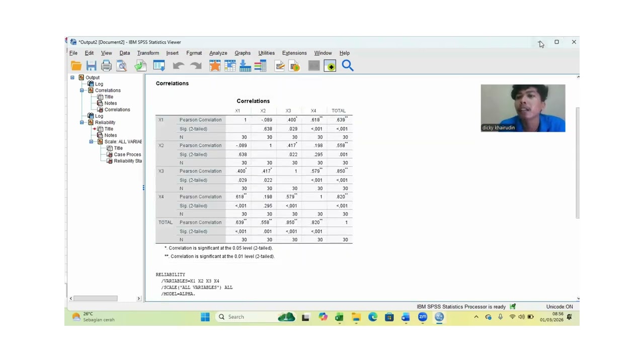The width and height of the screenshot is (644, 362).
Task: Click the blue down-arrow table toolbar icon
Action: tap(245, 65)
